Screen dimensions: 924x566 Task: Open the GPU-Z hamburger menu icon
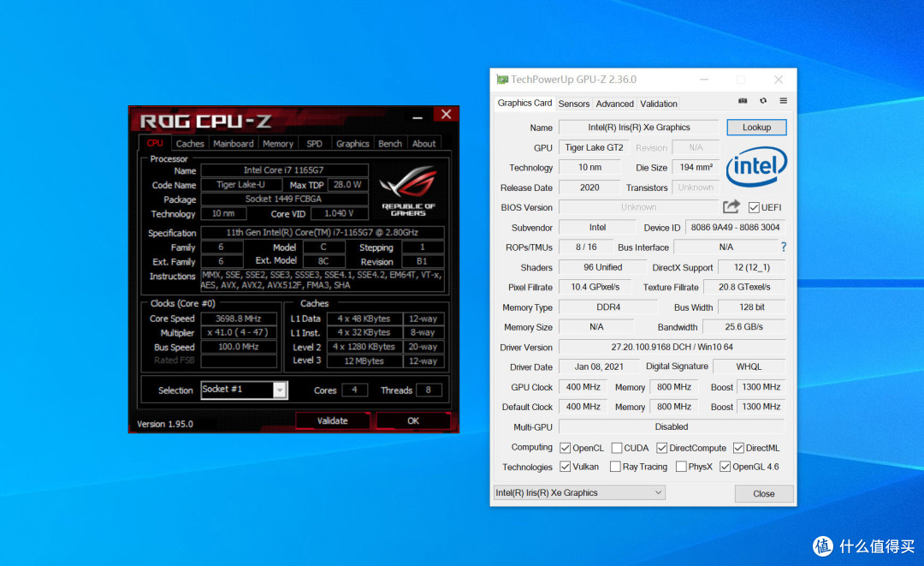point(783,101)
